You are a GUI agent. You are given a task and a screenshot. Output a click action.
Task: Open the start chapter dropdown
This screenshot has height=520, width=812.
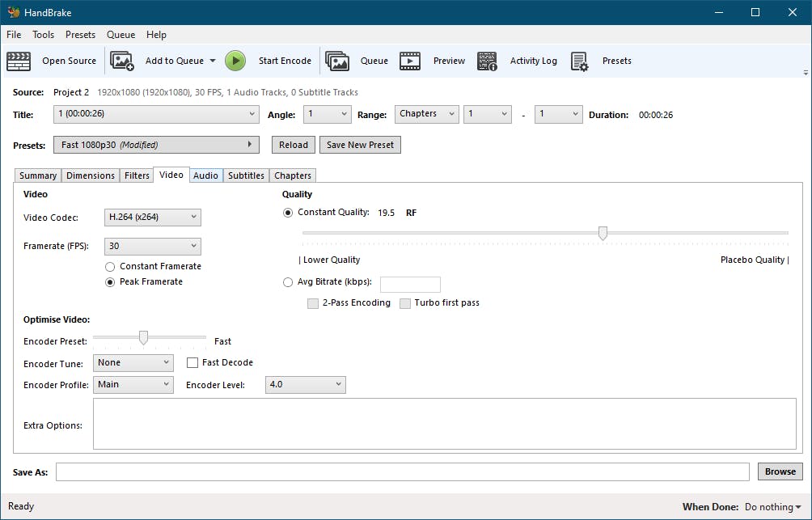coord(488,115)
